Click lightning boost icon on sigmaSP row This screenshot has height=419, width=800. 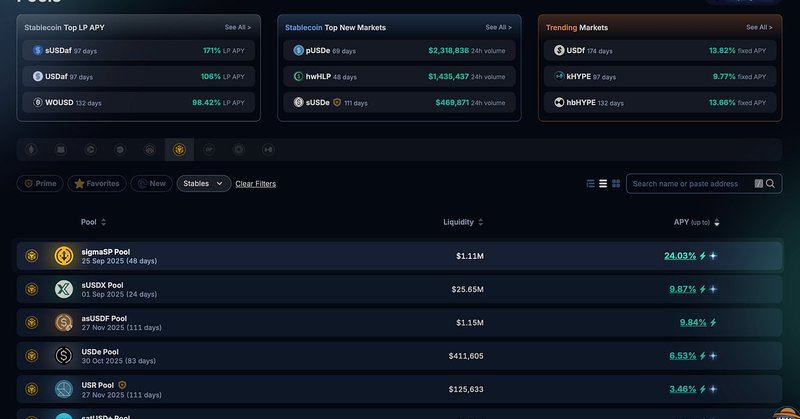click(x=703, y=256)
